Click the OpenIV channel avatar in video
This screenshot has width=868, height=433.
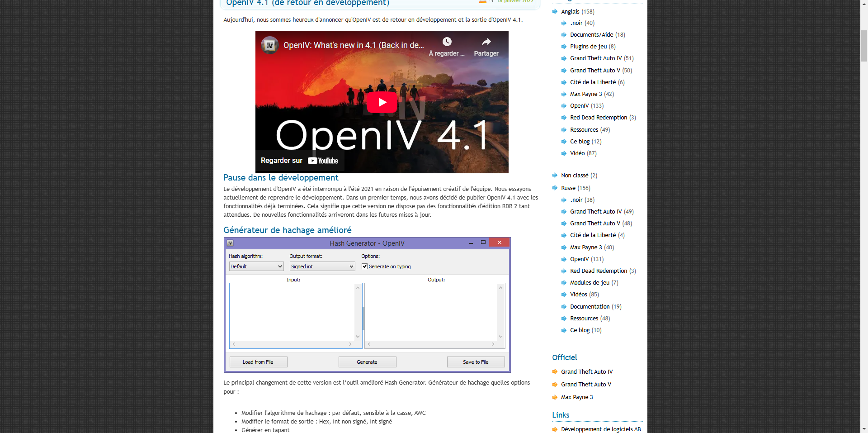coord(270,45)
